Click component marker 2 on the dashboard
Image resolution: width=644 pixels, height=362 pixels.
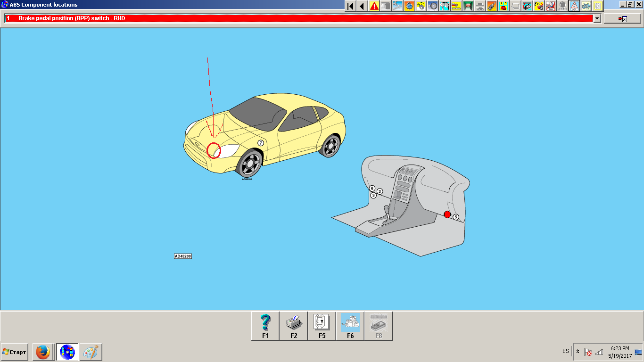[380, 191]
